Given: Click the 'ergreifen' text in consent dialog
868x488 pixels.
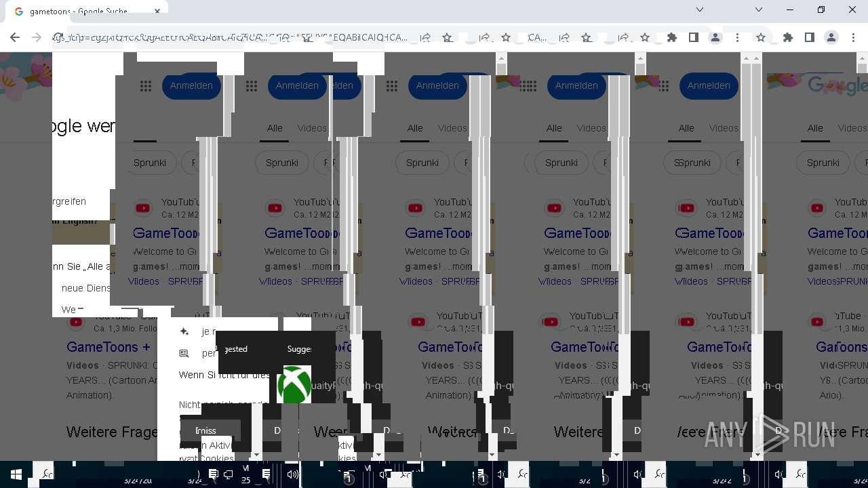Looking at the screenshot, I should pos(69,201).
